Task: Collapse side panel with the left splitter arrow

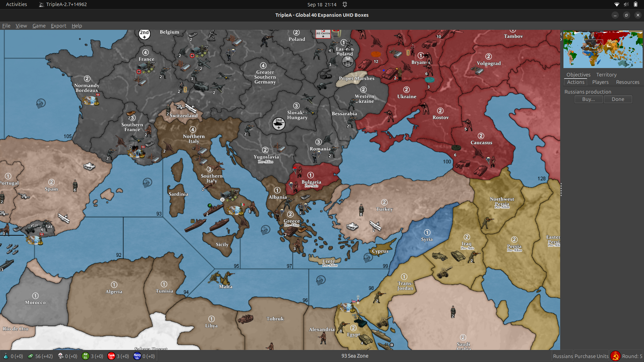Action: [561, 34]
